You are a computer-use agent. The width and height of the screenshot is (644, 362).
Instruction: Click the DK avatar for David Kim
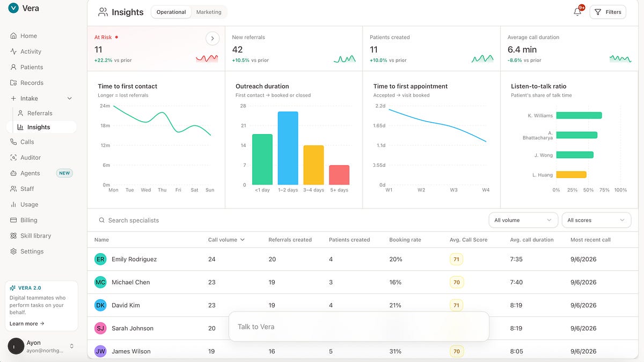pos(100,305)
